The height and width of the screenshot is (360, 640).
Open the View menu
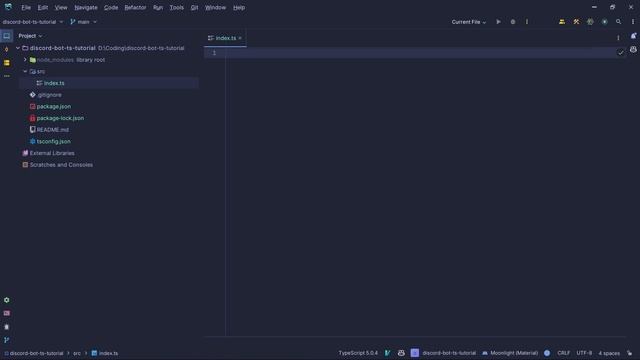tap(61, 7)
